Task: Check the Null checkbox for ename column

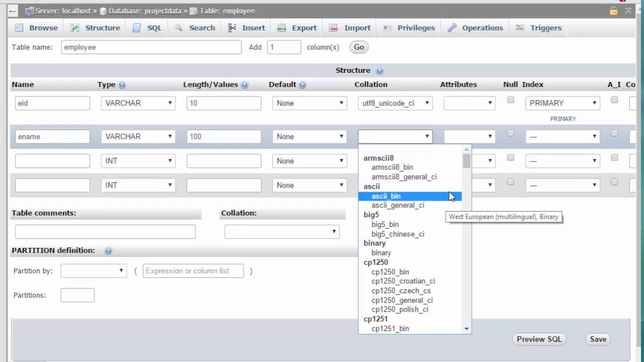Action: pos(510,133)
